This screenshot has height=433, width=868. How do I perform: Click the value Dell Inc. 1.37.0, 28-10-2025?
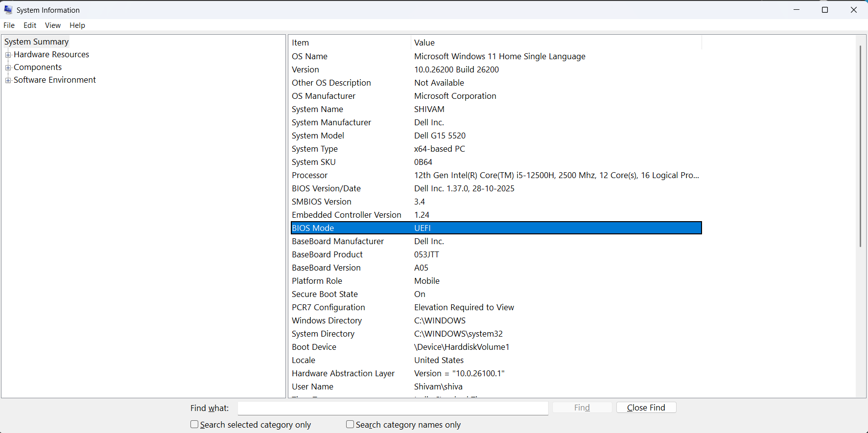pyautogui.click(x=464, y=188)
